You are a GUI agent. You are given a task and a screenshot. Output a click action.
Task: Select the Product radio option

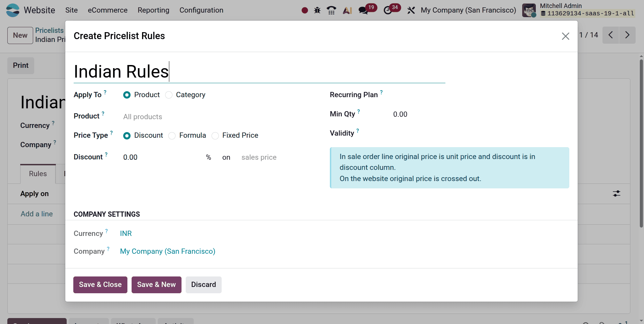(127, 95)
